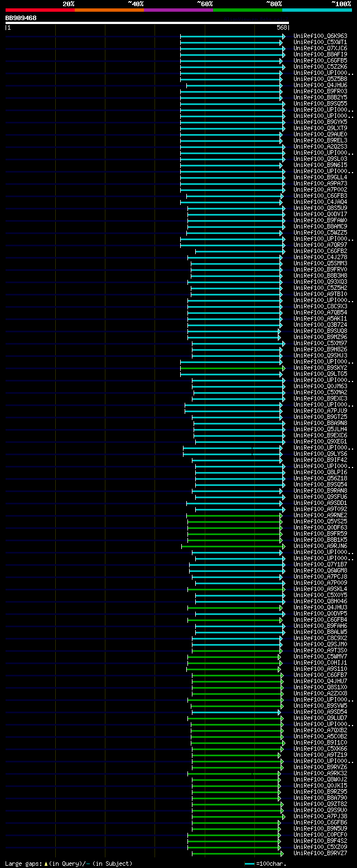The height and width of the screenshot is (868, 357).
Task: Click the cyan ~100% identity legend segment
Action: click(317, 9)
